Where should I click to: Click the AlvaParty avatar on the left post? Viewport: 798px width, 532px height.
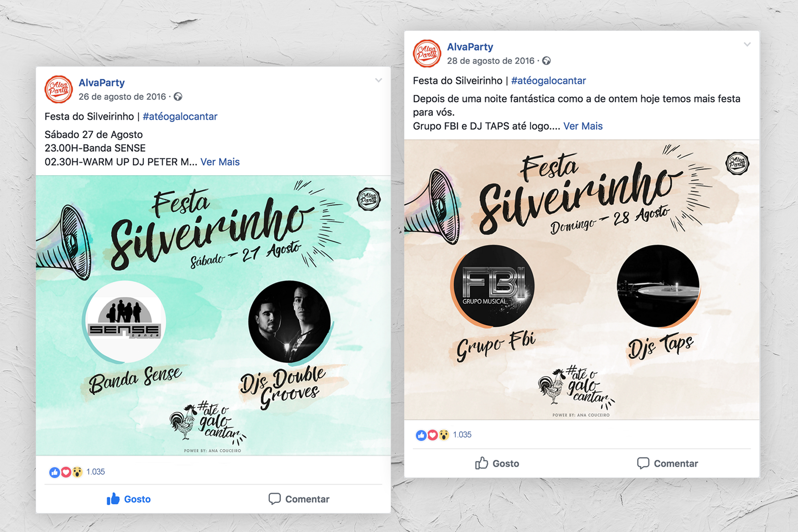pyautogui.click(x=59, y=89)
